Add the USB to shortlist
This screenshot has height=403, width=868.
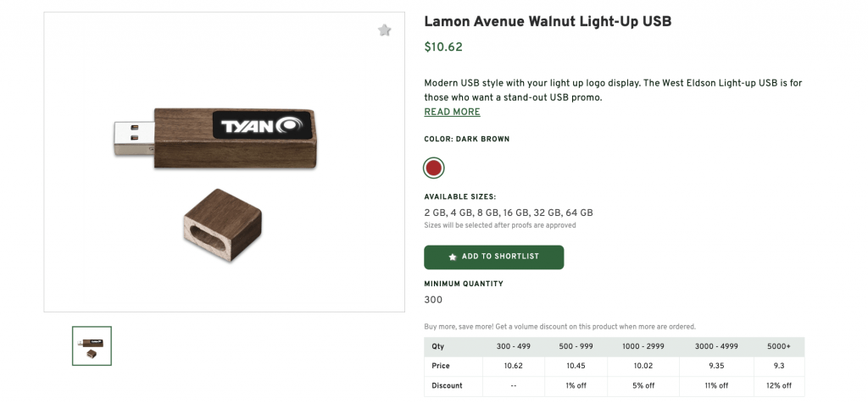[x=493, y=257]
